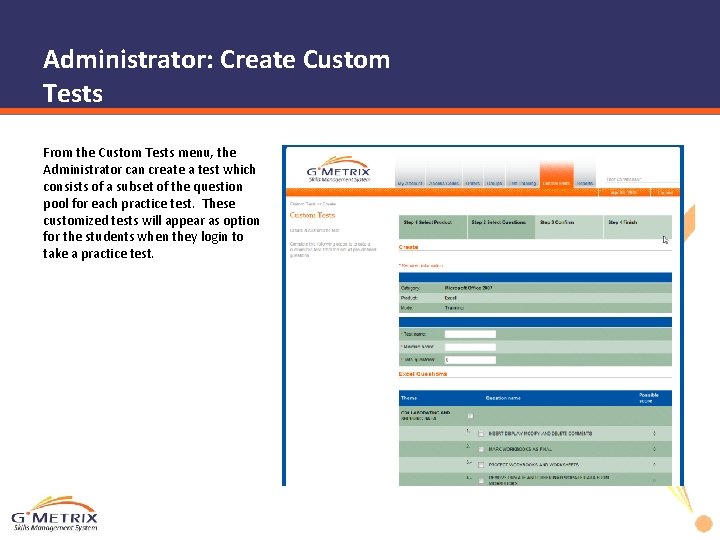Toggle the Collaborating and Securing Data theme checkbox

coord(470,416)
